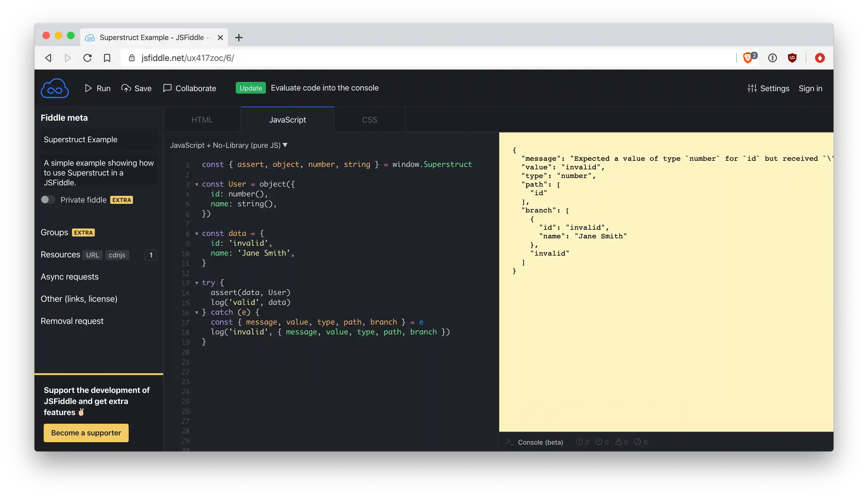Click the JSFiddle cloud logo
The image size is (868, 497).
54,88
